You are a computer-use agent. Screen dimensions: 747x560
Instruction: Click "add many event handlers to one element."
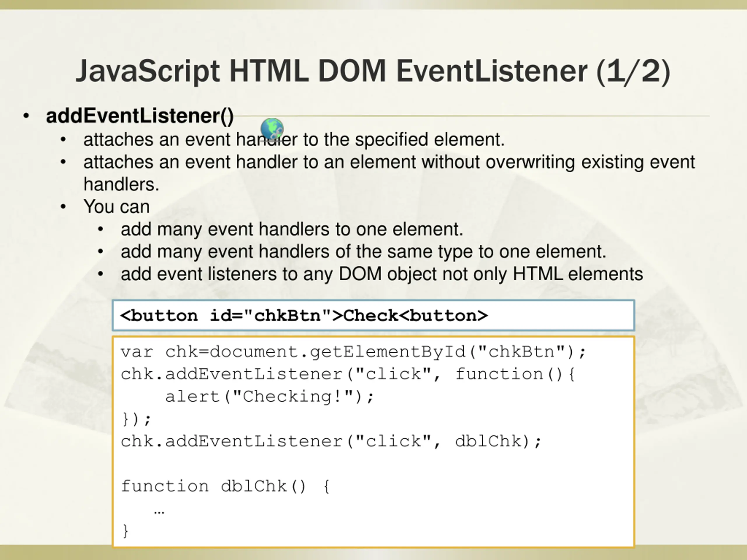coord(292,229)
